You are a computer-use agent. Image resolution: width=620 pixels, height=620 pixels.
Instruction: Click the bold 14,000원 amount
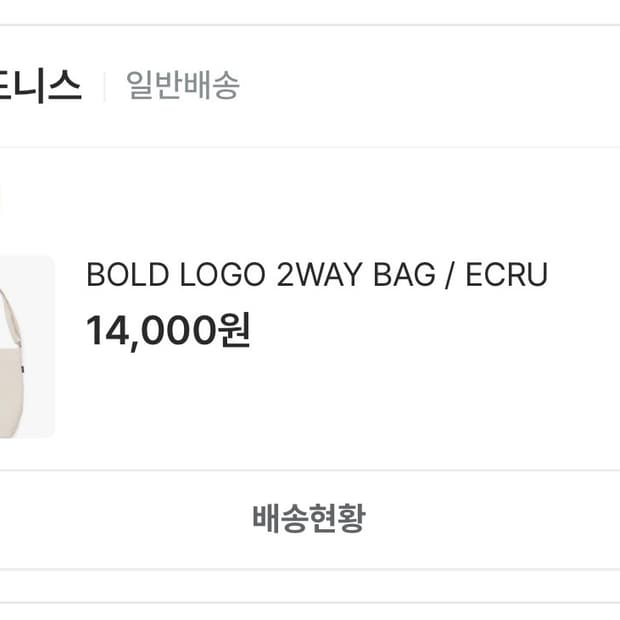coord(168,330)
